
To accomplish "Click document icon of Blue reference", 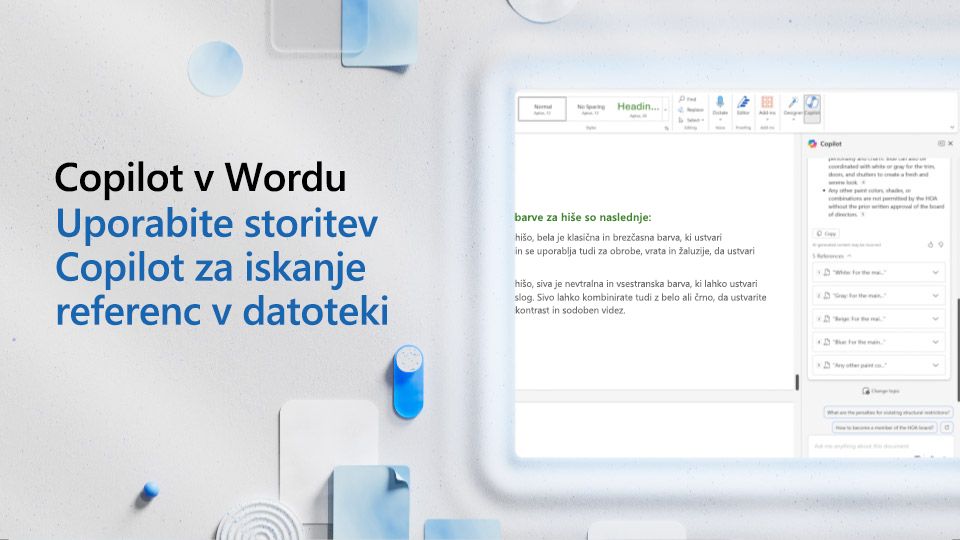I will click(827, 342).
